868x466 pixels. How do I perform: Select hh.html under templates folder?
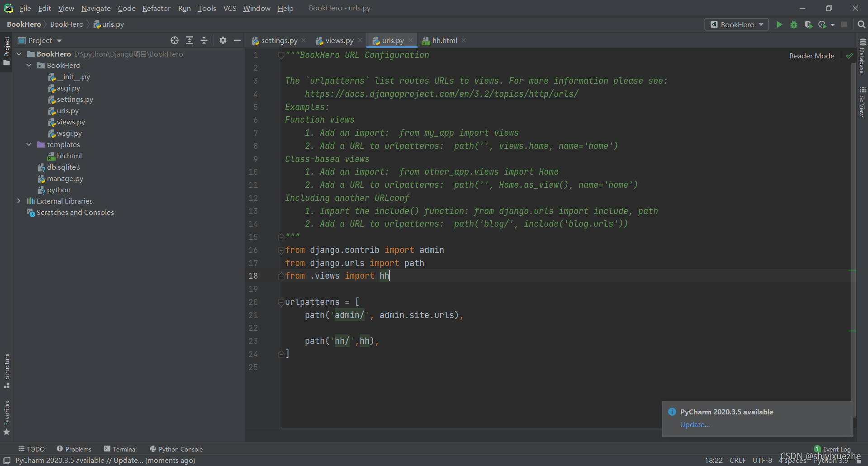click(x=69, y=156)
